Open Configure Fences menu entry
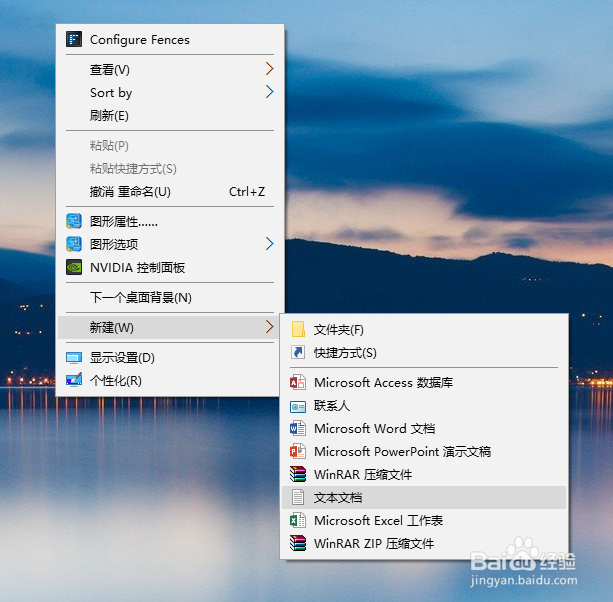The width and height of the screenshot is (613, 602). click(x=170, y=39)
